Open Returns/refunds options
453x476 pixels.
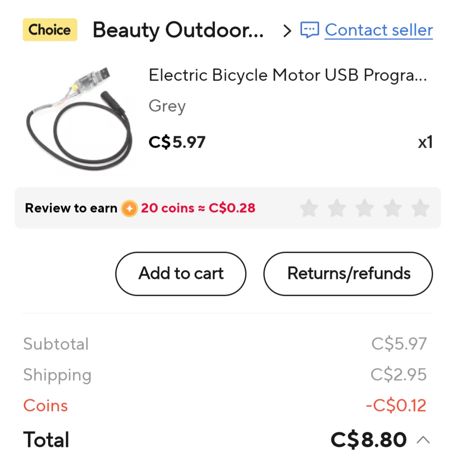pyautogui.click(x=348, y=273)
